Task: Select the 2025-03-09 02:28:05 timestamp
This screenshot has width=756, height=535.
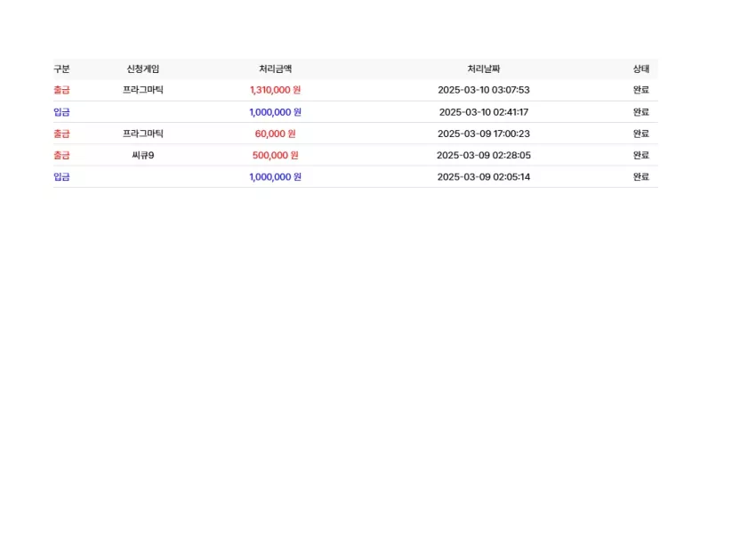Action: click(484, 156)
